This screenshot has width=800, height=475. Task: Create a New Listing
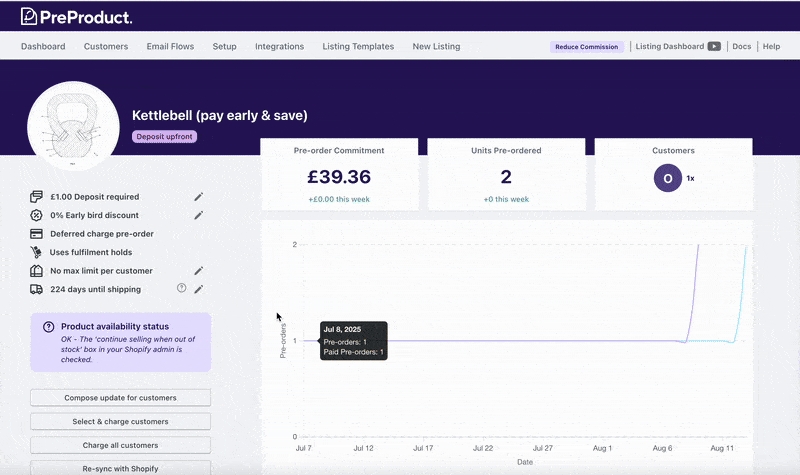(436, 46)
